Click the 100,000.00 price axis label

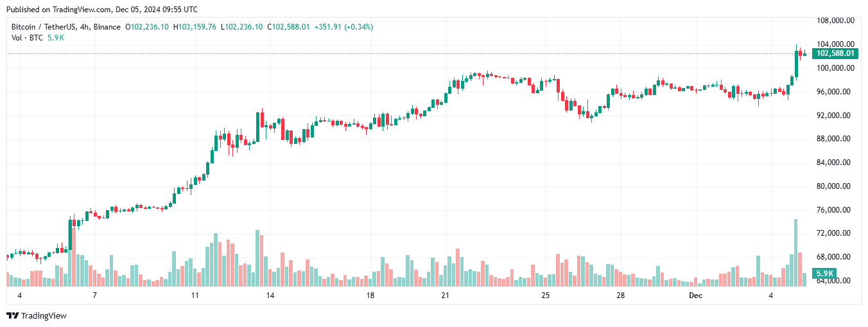835,68
